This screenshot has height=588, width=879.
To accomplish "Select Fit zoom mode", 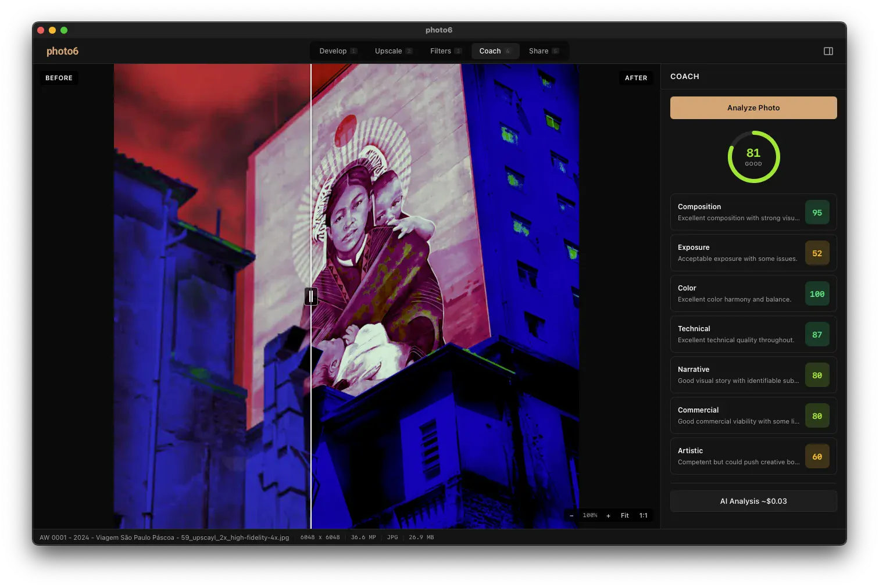I will pos(625,515).
